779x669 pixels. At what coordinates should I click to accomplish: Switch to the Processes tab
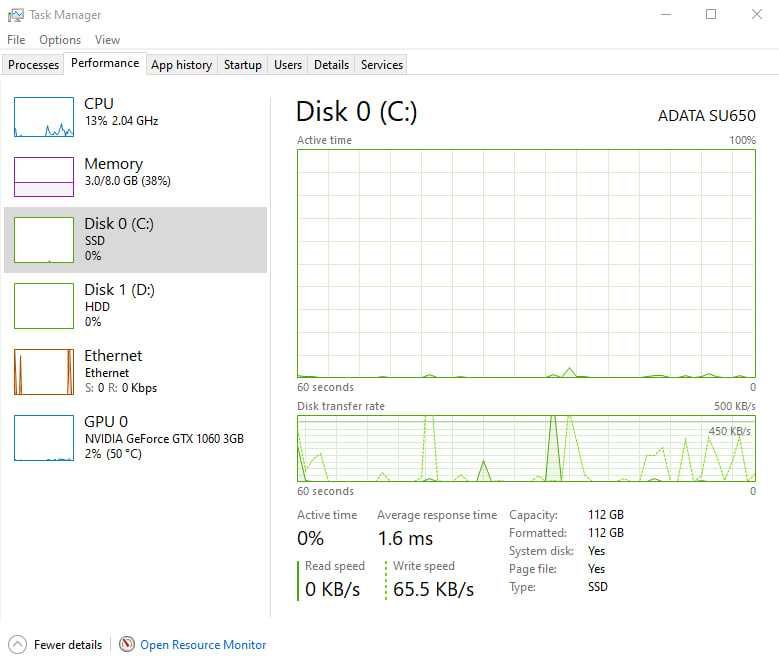[x=33, y=65]
